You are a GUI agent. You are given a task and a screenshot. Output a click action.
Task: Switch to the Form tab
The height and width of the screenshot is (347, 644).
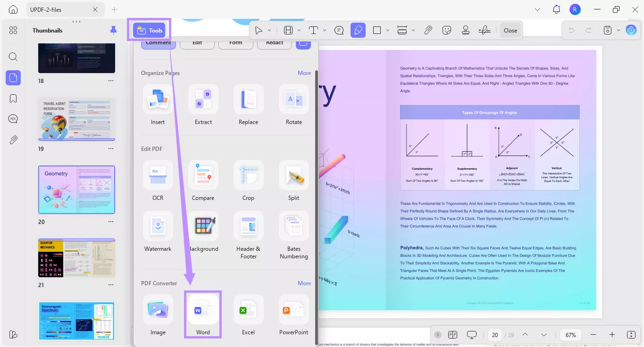[235, 42]
